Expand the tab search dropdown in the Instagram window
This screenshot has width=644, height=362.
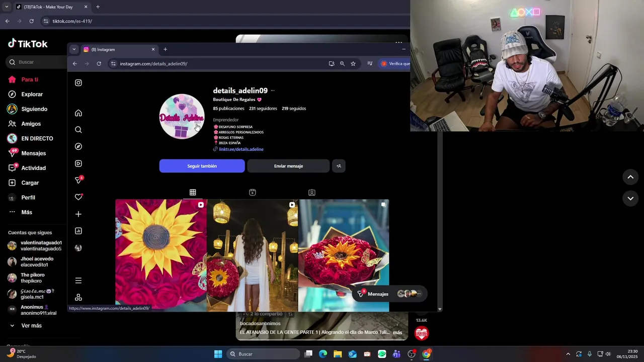point(74,49)
